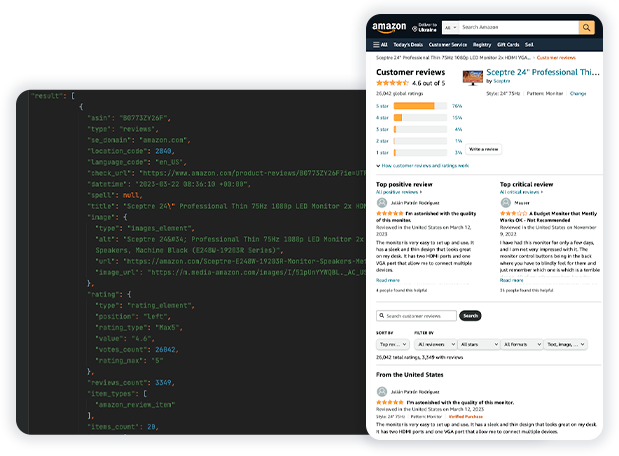The width and height of the screenshot is (619, 456).
Task: Open the hamburger All menu
Action: (x=380, y=45)
